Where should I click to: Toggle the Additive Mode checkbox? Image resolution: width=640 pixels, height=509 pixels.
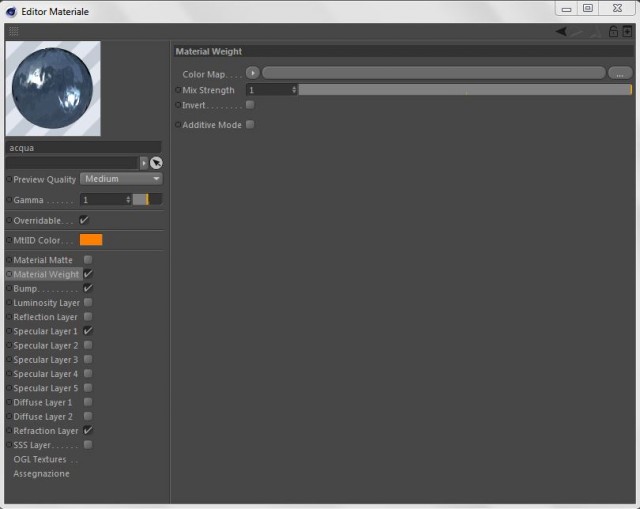point(250,124)
